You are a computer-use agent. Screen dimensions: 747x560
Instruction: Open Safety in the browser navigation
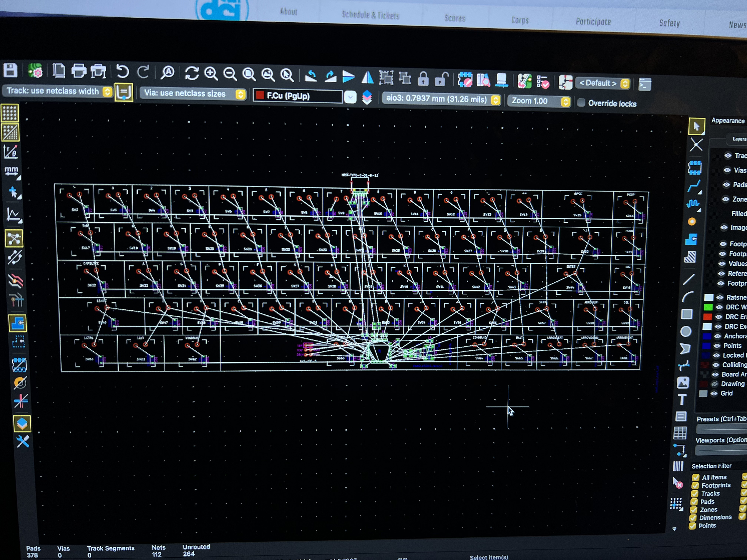click(x=670, y=23)
